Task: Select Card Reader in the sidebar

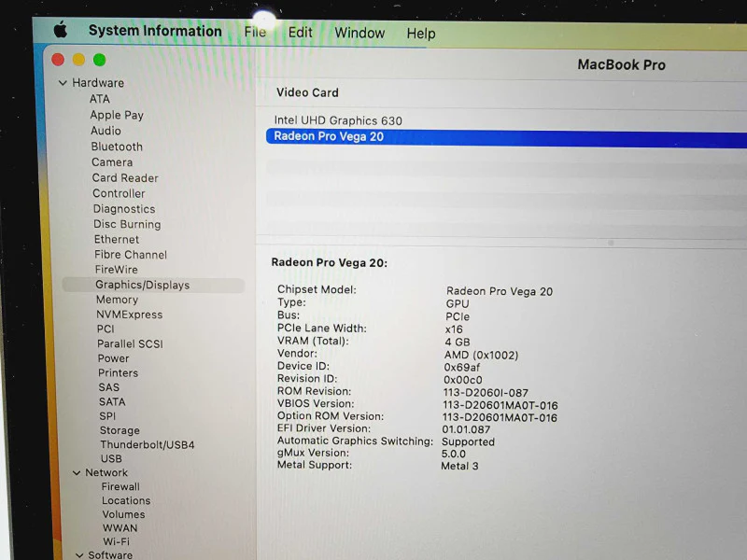Action: [x=125, y=178]
